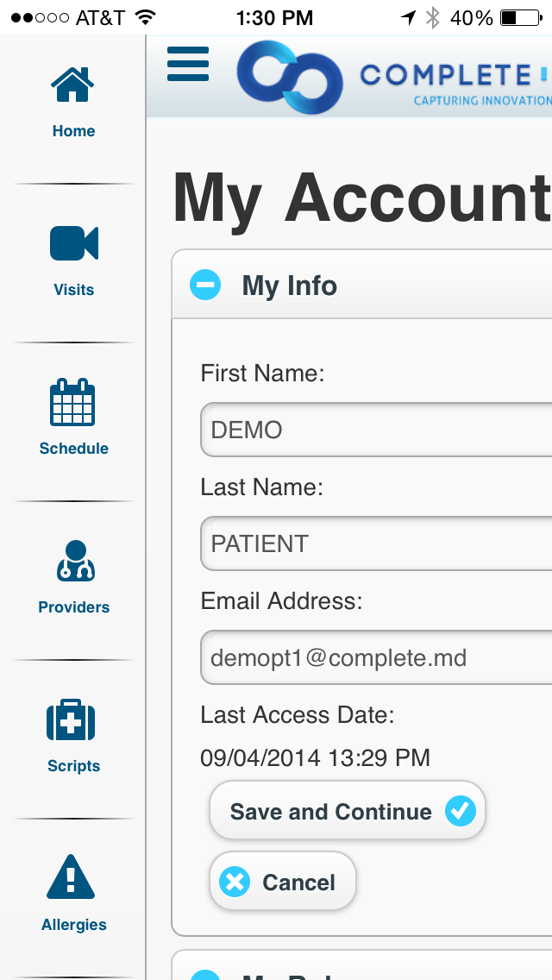
Task: Collapse the My Info section
Action: 205,285
